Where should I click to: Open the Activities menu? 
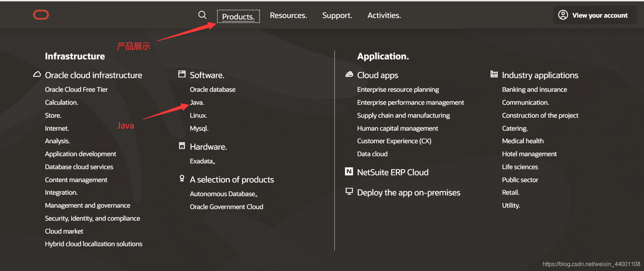384,15
